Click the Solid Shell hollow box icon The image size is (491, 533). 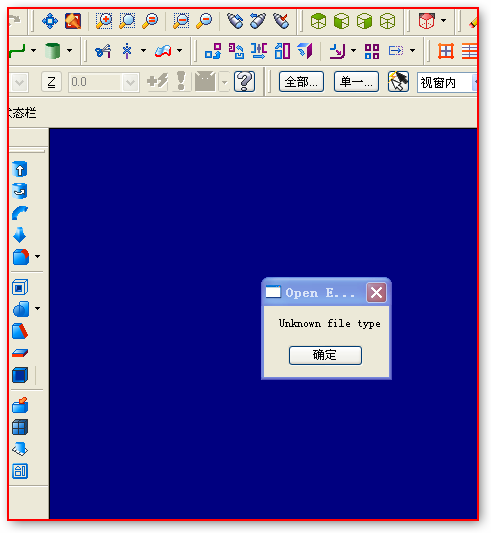(x=20, y=287)
